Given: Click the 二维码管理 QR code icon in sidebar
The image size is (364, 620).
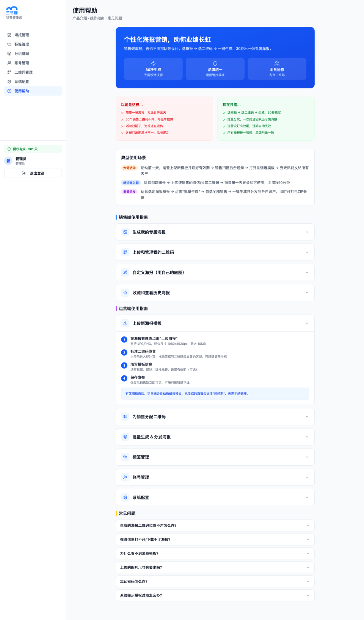Looking at the screenshot, I should point(9,72).
